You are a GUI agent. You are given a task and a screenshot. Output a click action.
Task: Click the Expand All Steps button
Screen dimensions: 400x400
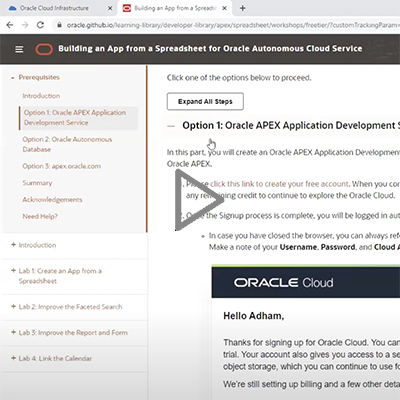[x=205, y=101]
